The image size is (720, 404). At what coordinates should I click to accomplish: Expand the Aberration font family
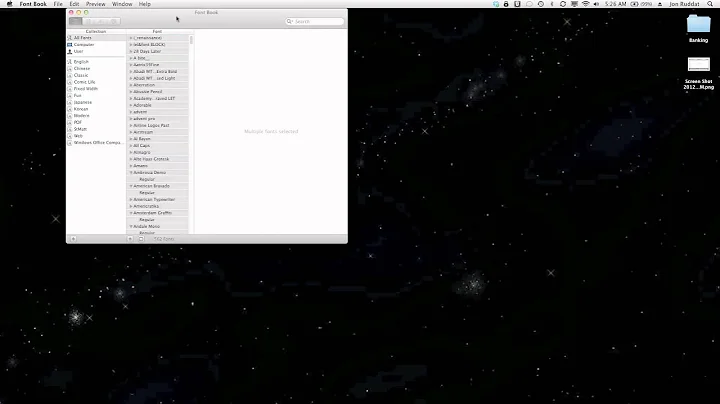coord(131,85)
